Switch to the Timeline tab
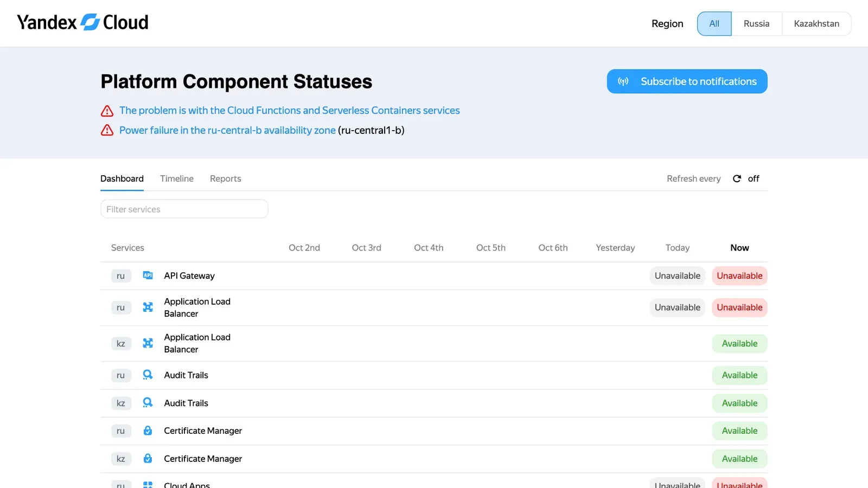 click(x=177, y=178)
